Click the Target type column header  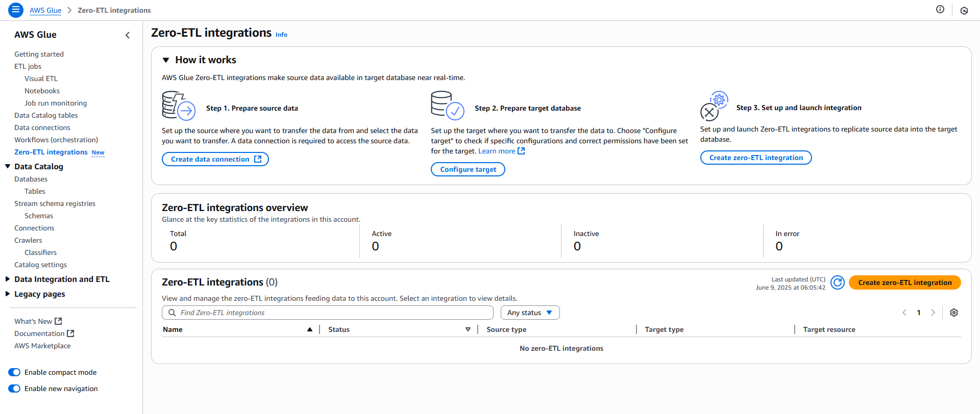tap(664, 329)
